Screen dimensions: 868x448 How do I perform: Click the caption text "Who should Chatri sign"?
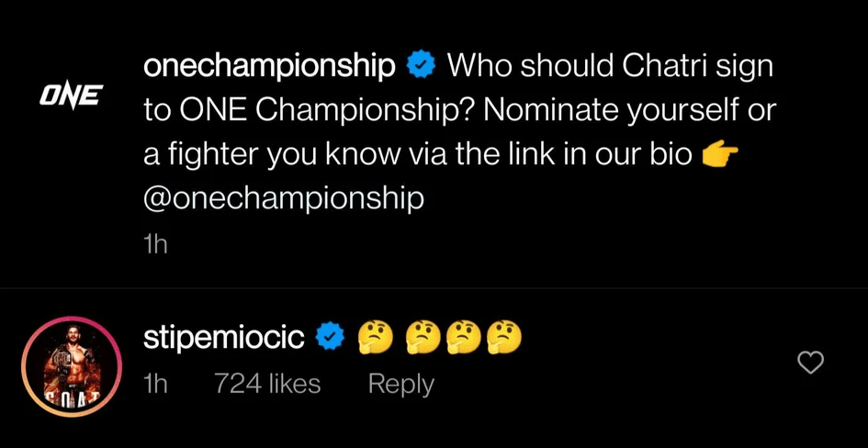tap(610, 66)
